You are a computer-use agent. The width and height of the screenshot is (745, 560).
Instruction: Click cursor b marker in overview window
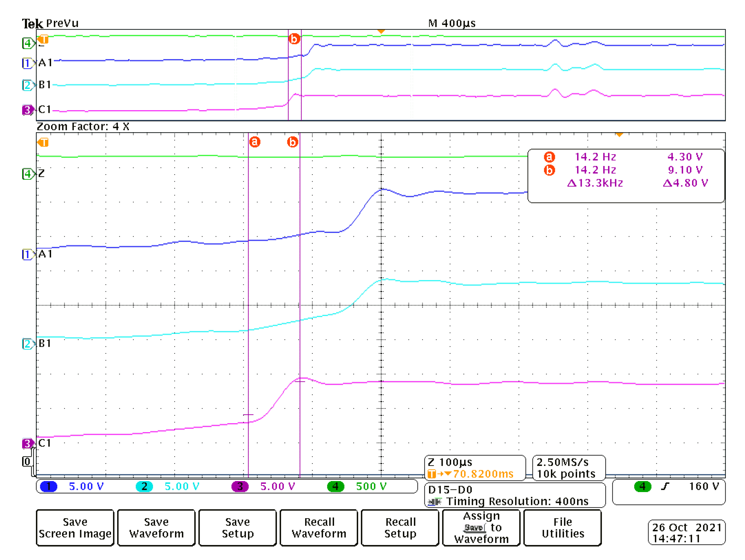tap(294, 39)
